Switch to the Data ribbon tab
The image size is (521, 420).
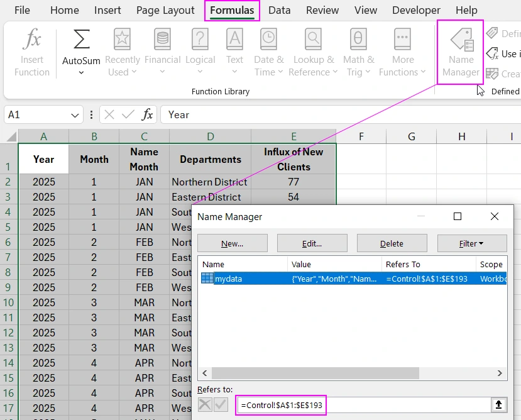[279, 10]
